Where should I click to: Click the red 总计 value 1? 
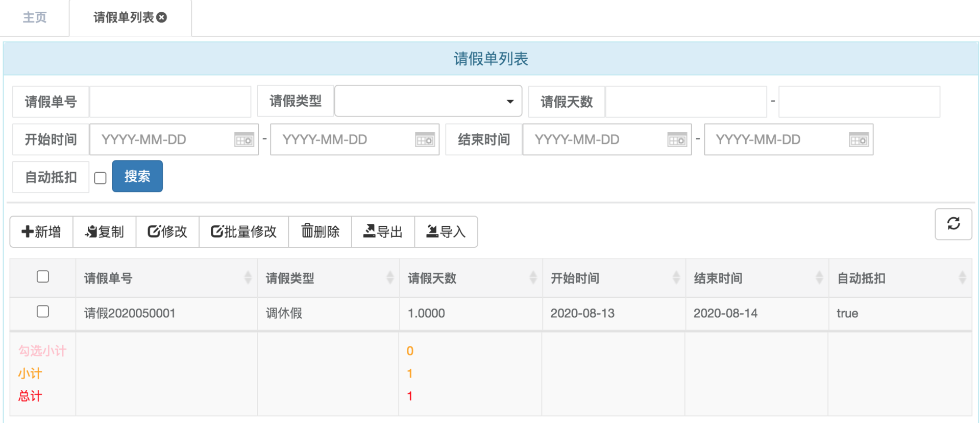tap(410, 396)
